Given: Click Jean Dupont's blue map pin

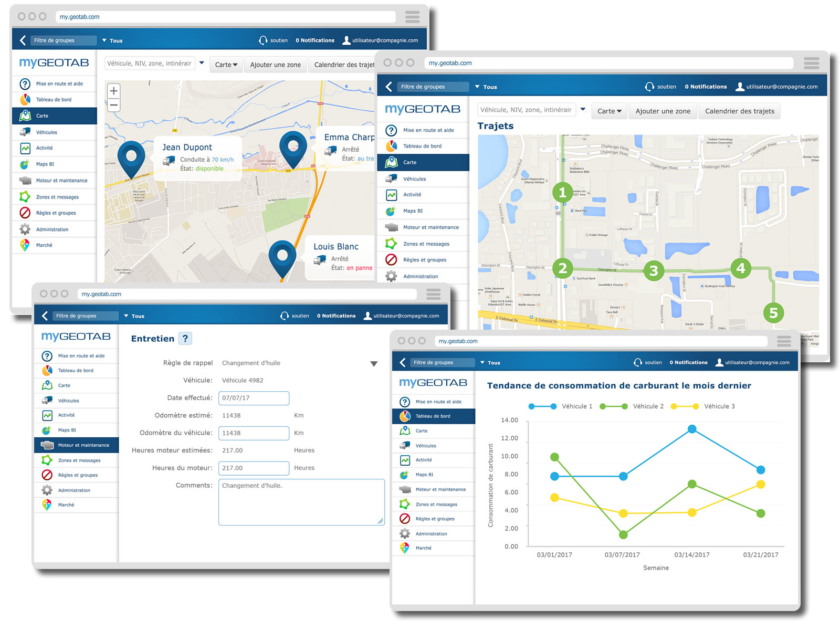Looking at the screenshot, I should point(131,160).
